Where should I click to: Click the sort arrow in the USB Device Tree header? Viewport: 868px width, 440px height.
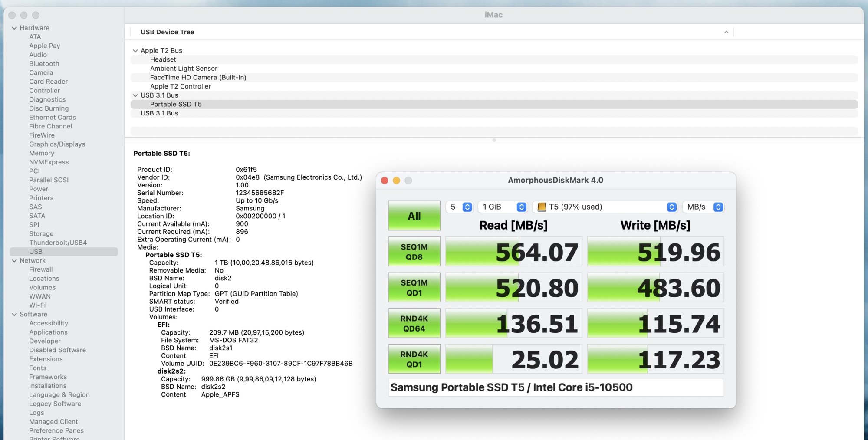coord(726,32)
